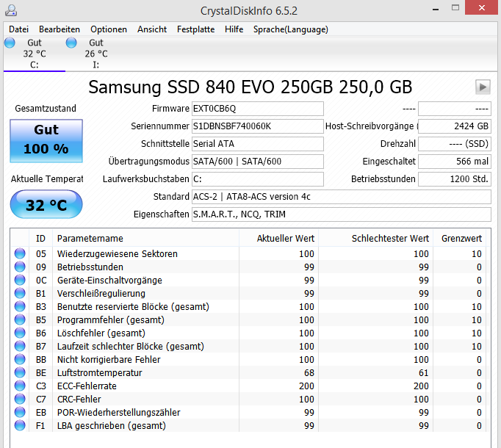Select the ECC-Fehlerrate parameter name

(87, 386)
